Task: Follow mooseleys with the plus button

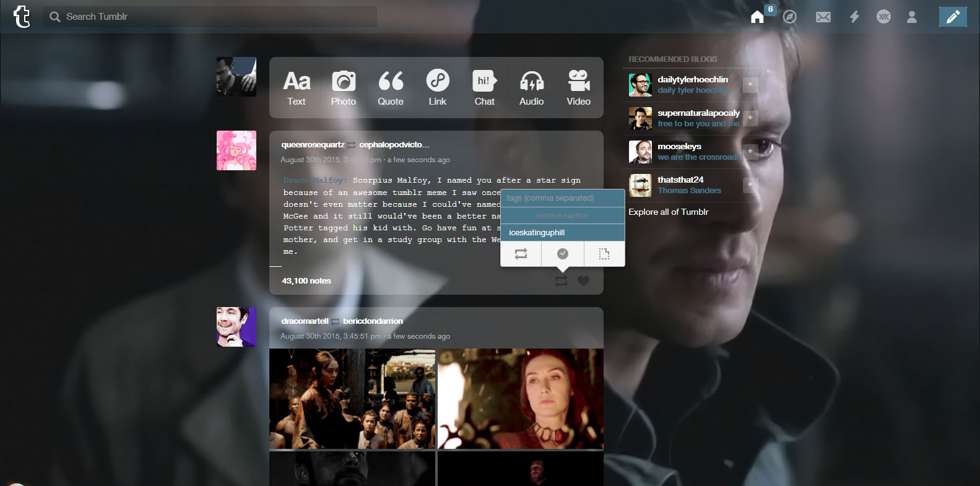Action: click(x=750, y=151)
